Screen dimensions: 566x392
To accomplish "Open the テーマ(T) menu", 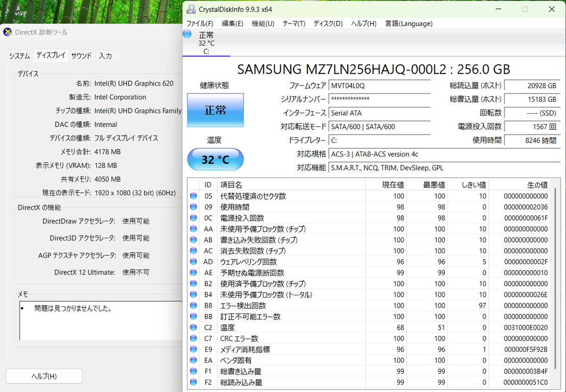I will pyautogui.click(x=294, y=23).
